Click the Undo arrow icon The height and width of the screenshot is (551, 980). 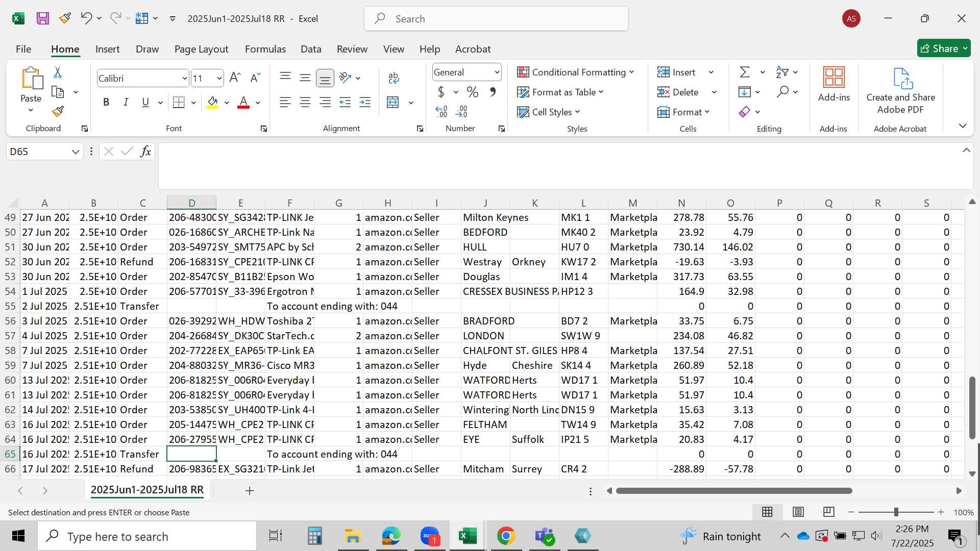[x=86, y=18]
